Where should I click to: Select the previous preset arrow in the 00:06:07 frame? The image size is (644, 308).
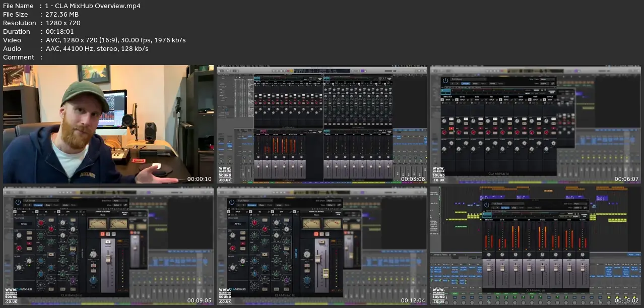(x=454, y=84)
